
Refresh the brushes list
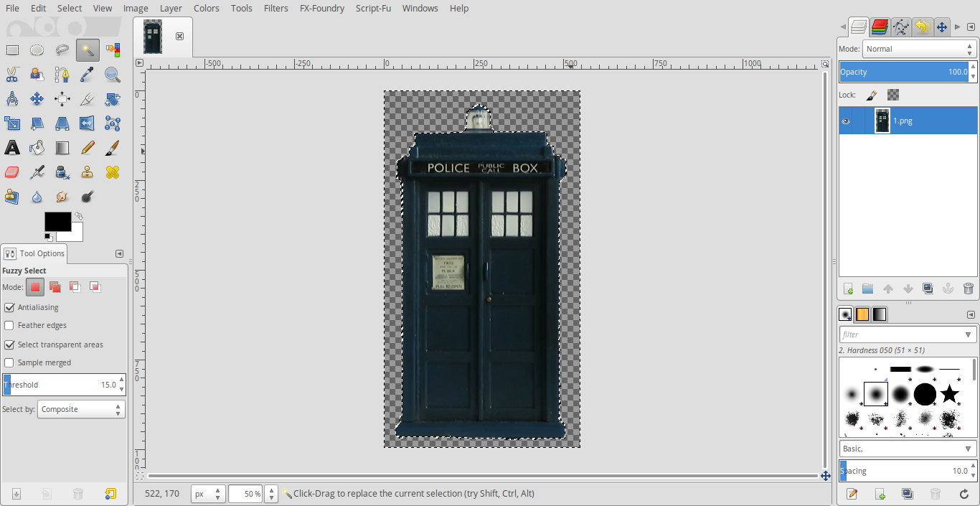tap(963, 494)
